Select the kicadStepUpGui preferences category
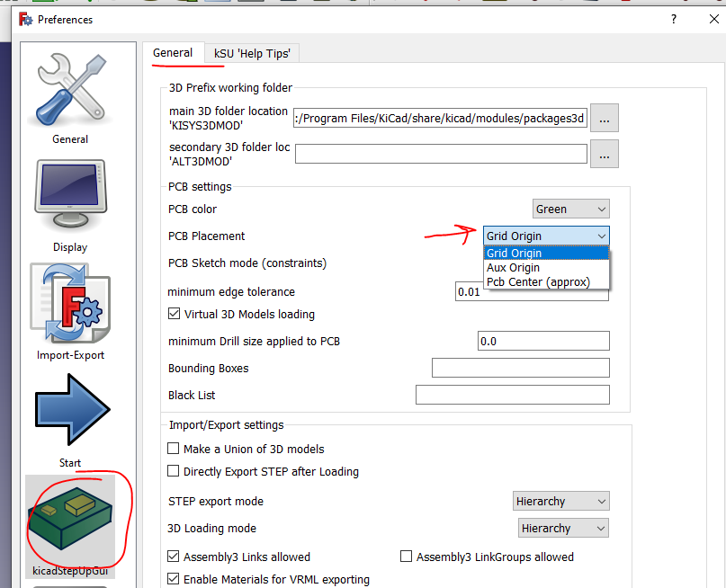This screenshot has height=588, width=726. tap(70, 527)
